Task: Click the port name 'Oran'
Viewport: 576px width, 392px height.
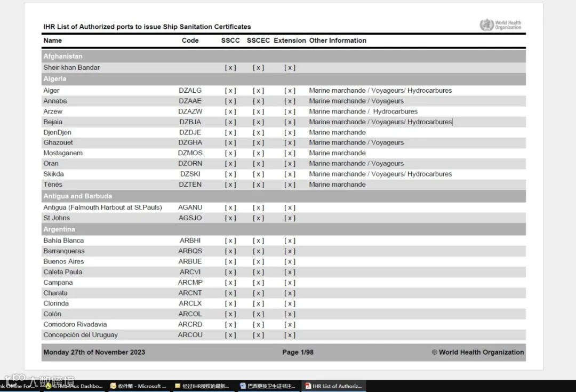Action: pyautogui.click(x=51, y=164)
